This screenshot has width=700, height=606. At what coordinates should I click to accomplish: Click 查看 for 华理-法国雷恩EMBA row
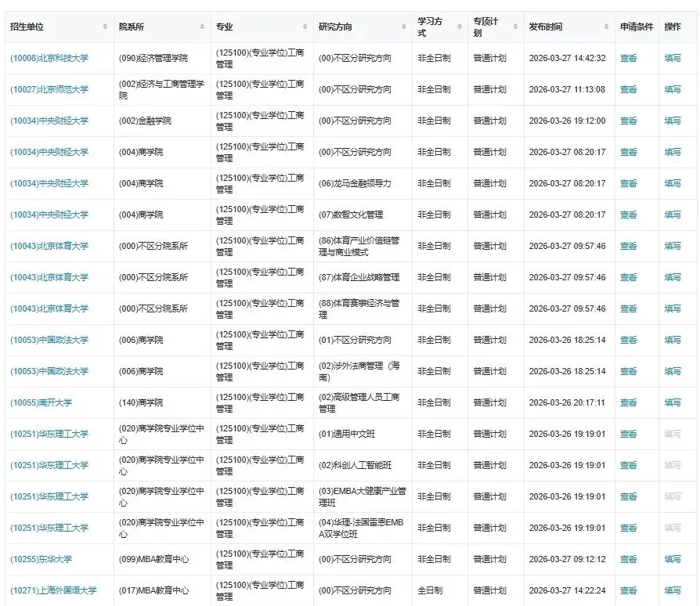(628, 528)
